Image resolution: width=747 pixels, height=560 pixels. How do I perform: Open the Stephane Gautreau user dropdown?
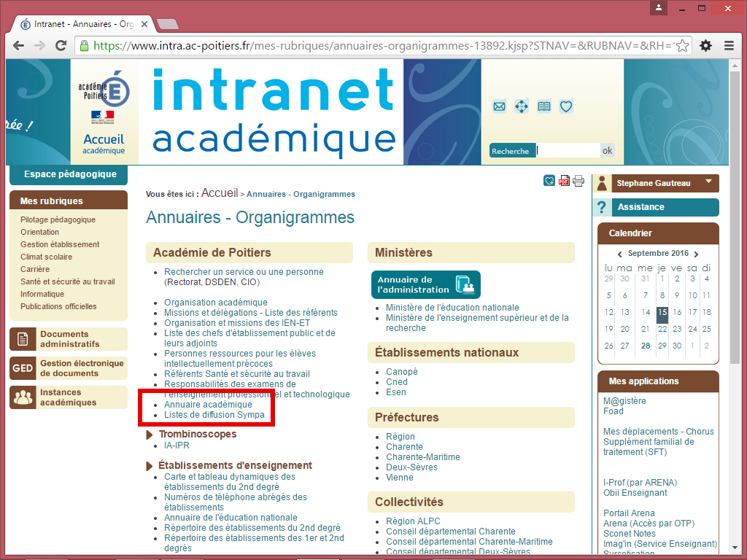click(x=708, y=182)
